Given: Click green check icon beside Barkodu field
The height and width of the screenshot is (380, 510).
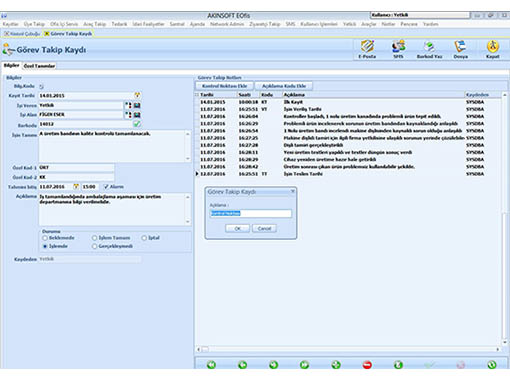Looking at the screenshot, I should click(x=137, y=124).
